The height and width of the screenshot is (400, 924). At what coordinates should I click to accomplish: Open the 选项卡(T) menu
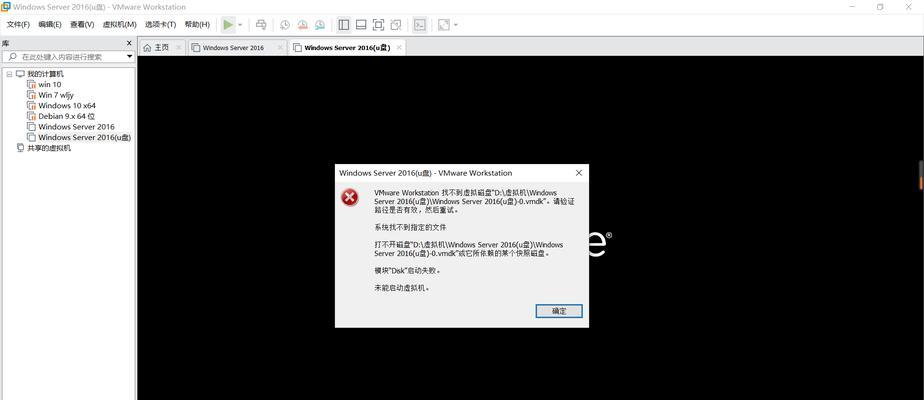tap(160, 25)
